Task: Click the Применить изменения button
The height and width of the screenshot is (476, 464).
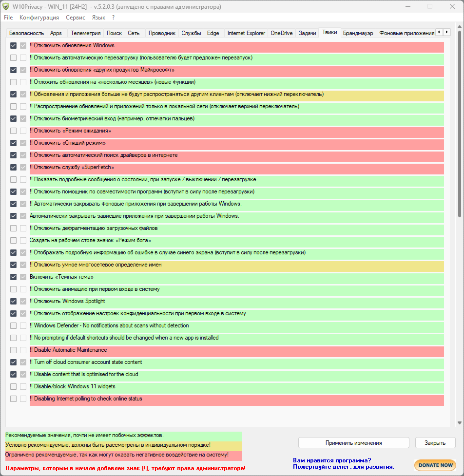Action: pos(354,443)
